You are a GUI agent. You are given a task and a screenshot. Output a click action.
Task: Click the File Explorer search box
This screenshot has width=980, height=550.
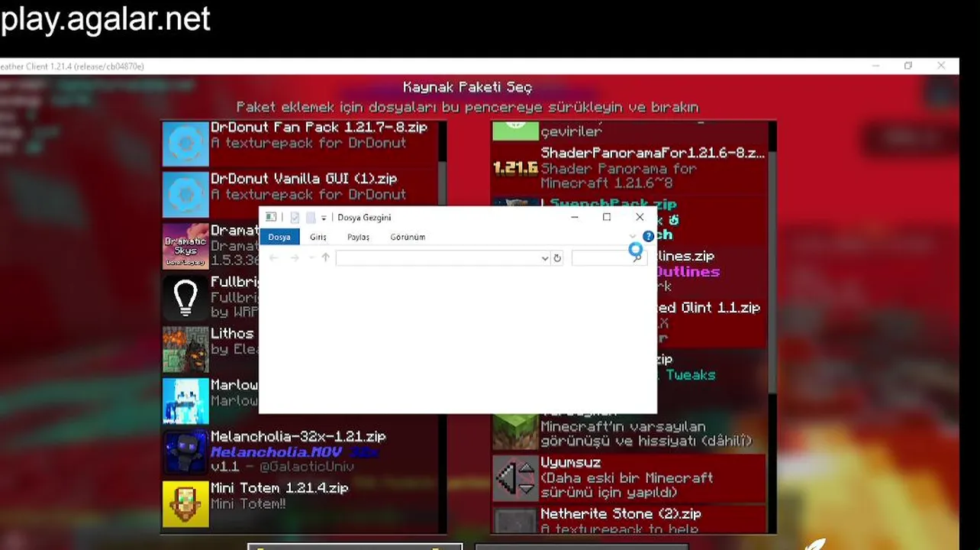608,258
